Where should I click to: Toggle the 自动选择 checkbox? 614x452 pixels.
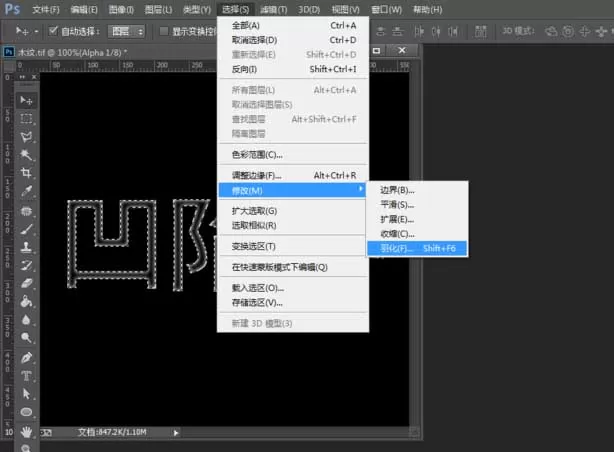click(53, 31)
